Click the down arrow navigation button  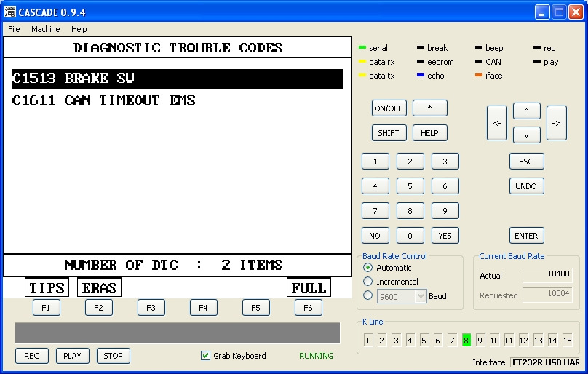526,135
